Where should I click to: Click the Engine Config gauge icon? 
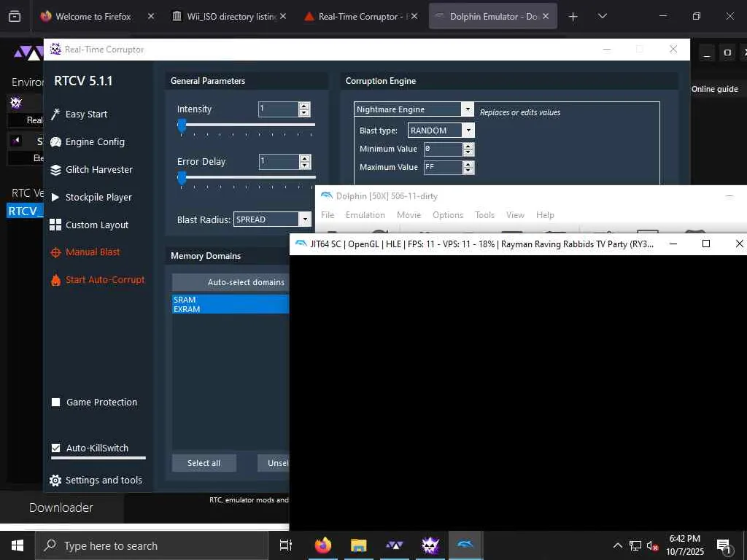[55, 142]
